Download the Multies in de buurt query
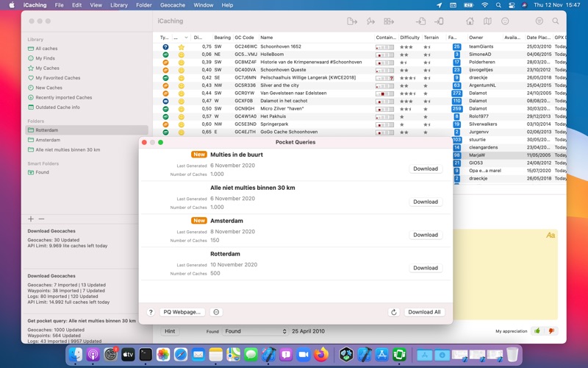Screen dimensions: 588x368 (x=426, y=169)
